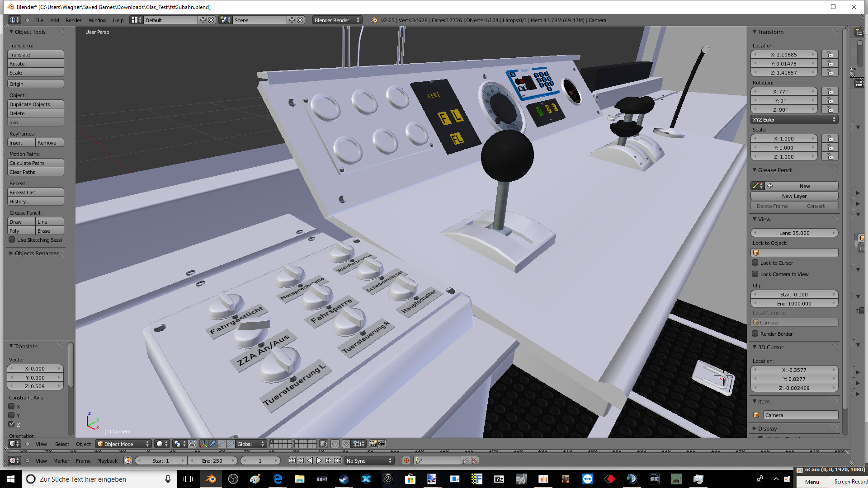868x488 pixels.
Task: Enable the Render Border checkbox
Action: click(755, 334)
